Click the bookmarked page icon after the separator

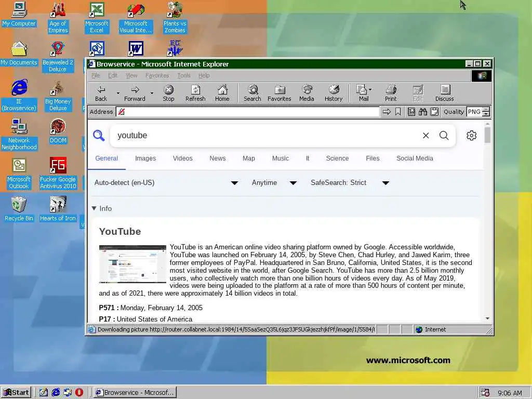pos(411,112)
